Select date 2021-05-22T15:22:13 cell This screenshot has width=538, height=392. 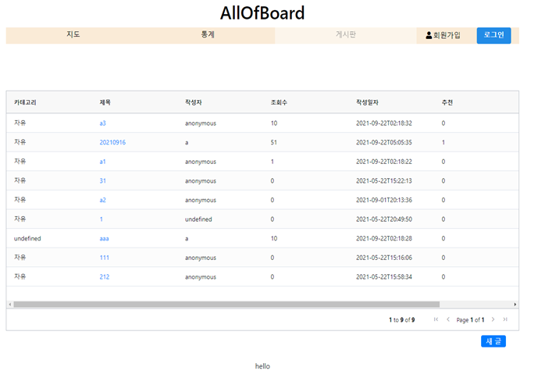coord(384,181)
